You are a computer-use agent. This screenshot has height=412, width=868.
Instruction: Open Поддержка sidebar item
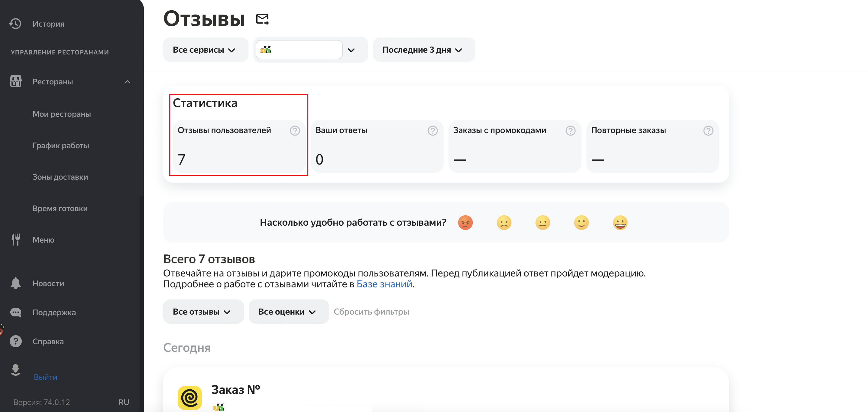point(54,312)
